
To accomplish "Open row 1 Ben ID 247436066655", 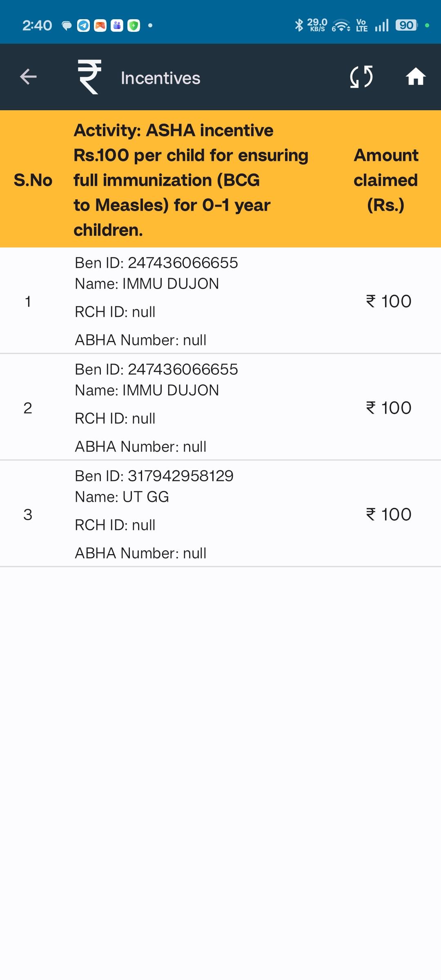I will tap(220, 301).
